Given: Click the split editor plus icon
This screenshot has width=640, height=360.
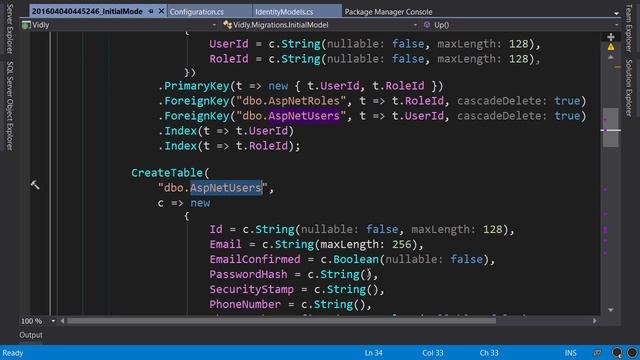Looking at the screenshot, I should 611,37.
